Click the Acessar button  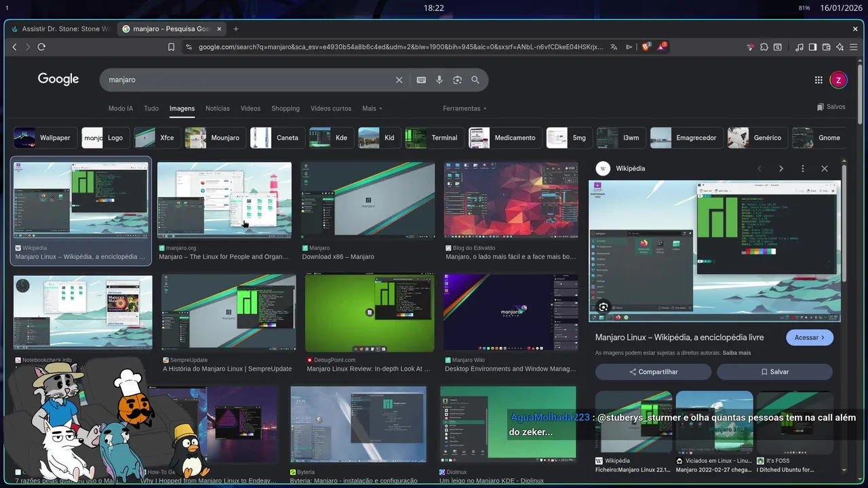[x=810, y=338]
